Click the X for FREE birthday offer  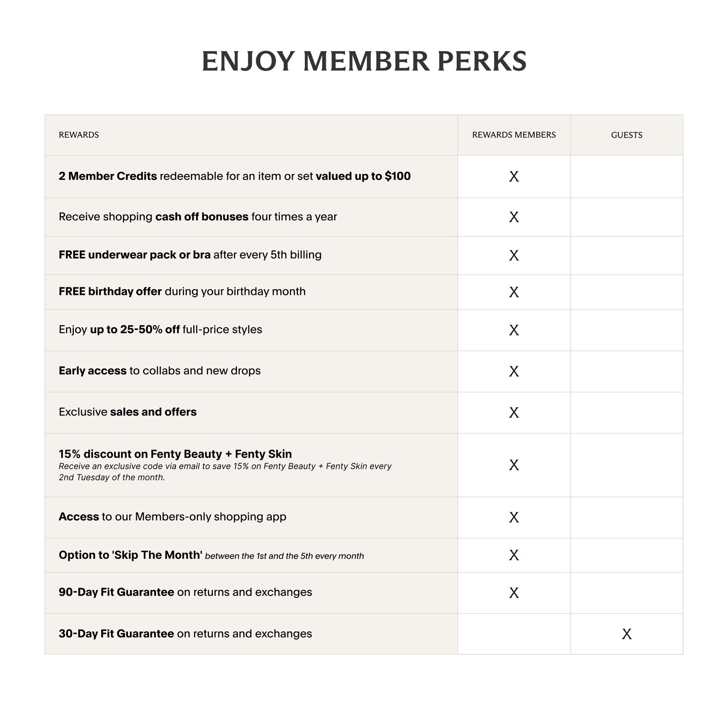pyautogui.click(x=514, y=292)
